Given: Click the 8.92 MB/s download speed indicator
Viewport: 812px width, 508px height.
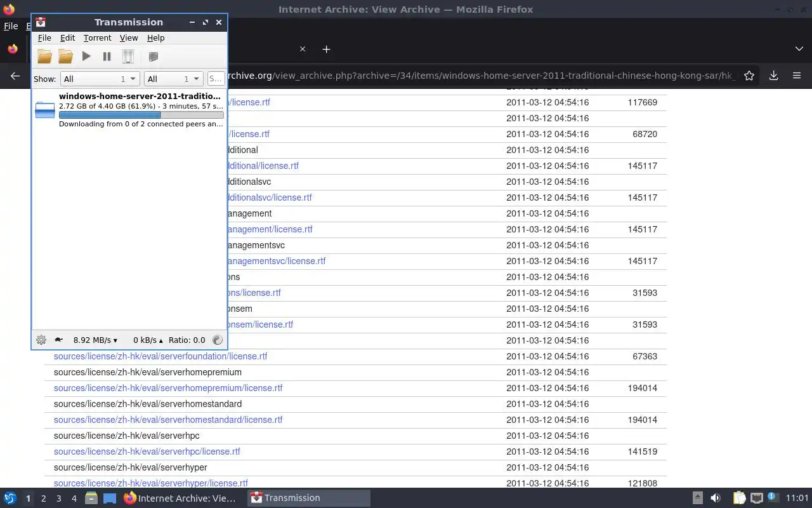Looking at the screenshot, I should pyautogui.click(x=95, y=340).
